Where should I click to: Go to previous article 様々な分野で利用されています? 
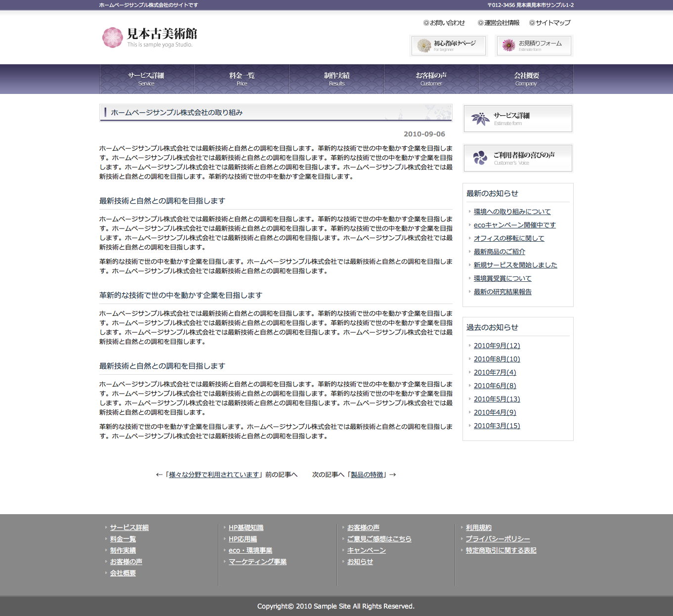click(214, 475)
